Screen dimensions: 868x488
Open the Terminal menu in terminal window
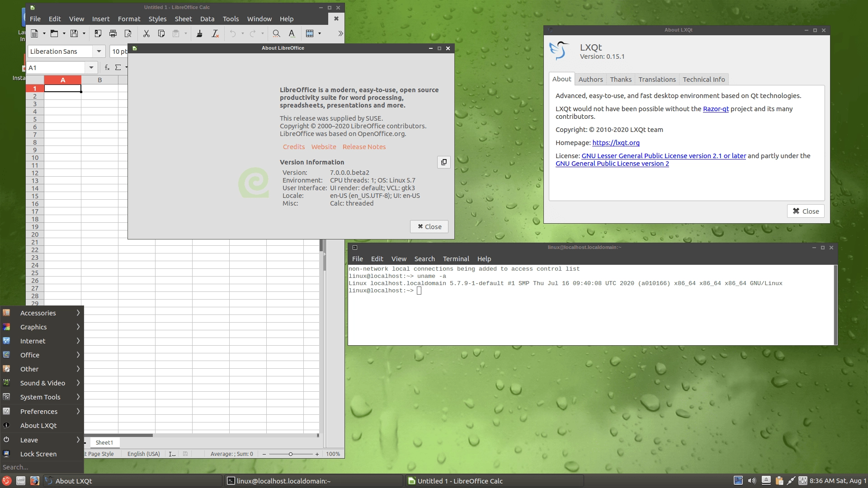456,259
